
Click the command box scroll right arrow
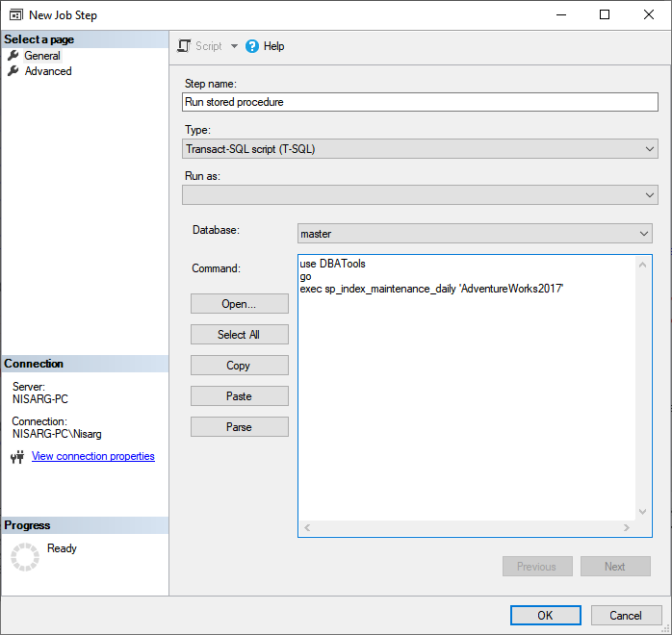pos(627,527)
